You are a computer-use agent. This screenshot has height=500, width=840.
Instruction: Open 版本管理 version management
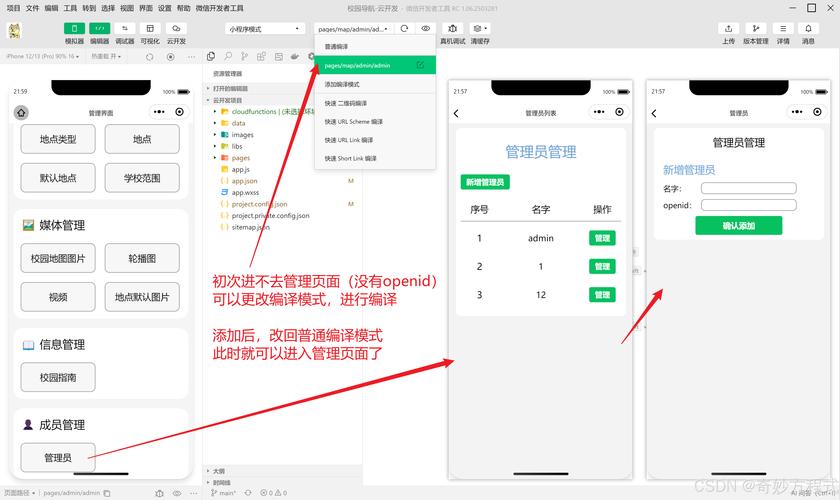click(x=755, y=28)
